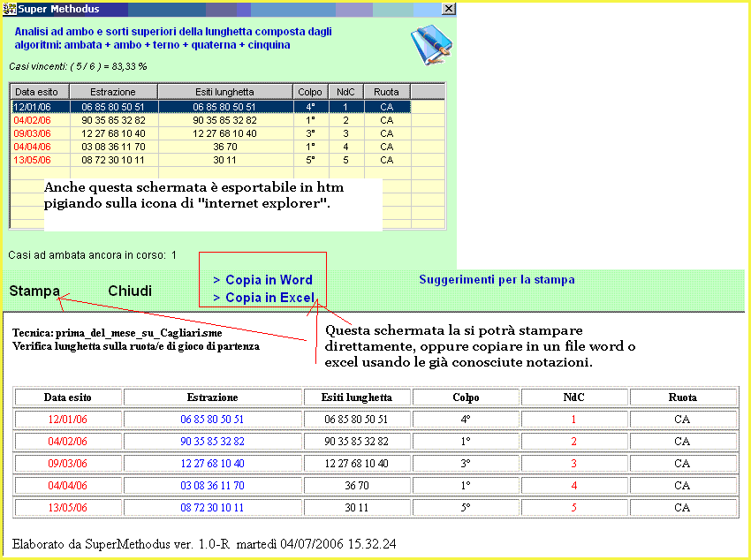Viewport: 751px width, 560px height.
Task: Click Estrazione cell 12 27 68 10 40 in upper grid
Action: [x=113, y=133]
